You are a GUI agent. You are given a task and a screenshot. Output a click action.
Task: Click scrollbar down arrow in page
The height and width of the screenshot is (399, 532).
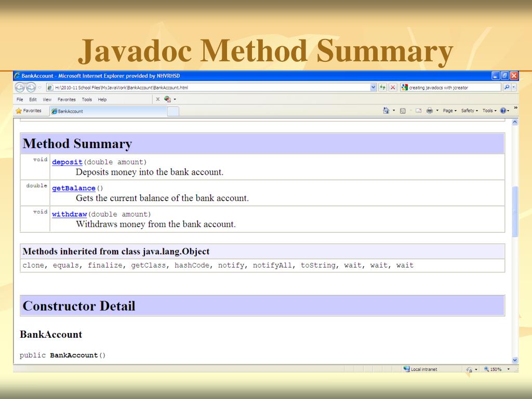(515, 361)
